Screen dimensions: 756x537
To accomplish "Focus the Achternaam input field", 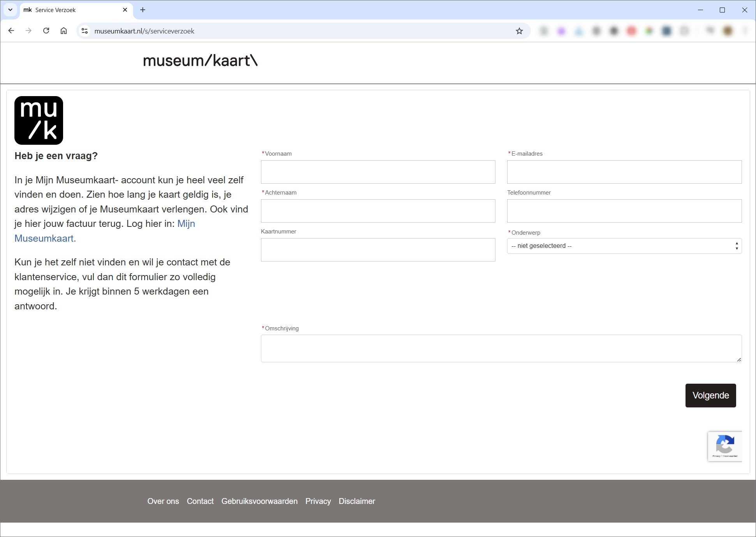I will (378, 211).
